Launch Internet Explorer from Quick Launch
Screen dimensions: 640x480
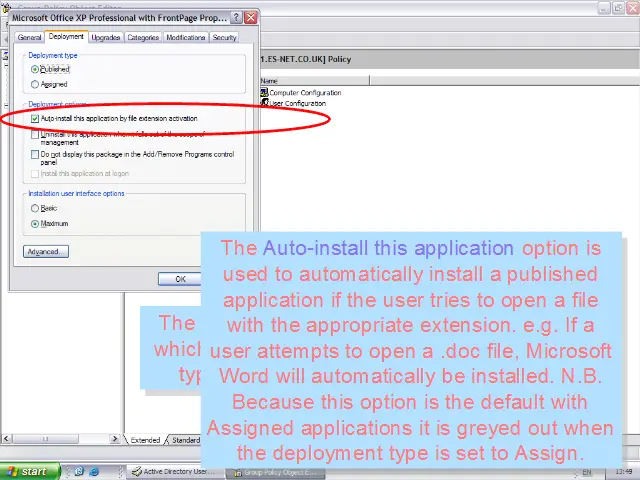pyautogui.click(x=80, y=471)
